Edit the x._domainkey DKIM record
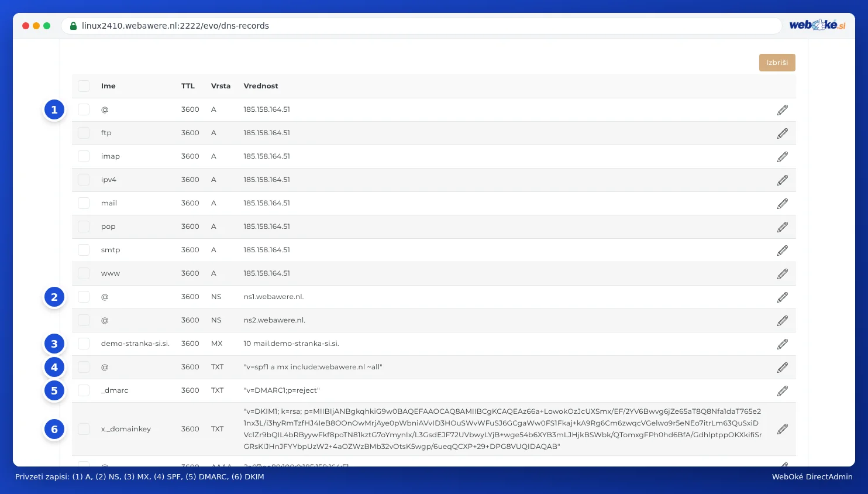Screen dimensions: 868x494 pos(783,429)
